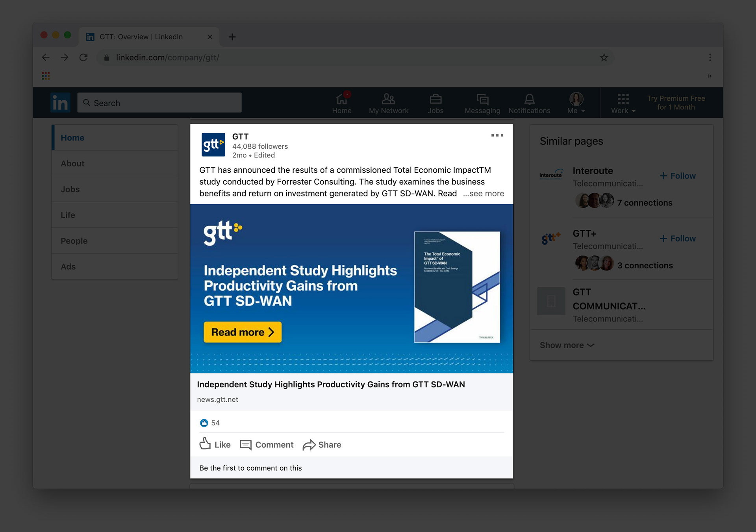
Task: Open the GTT COMMUNICAT... similar page
Action: click(609, 299)
